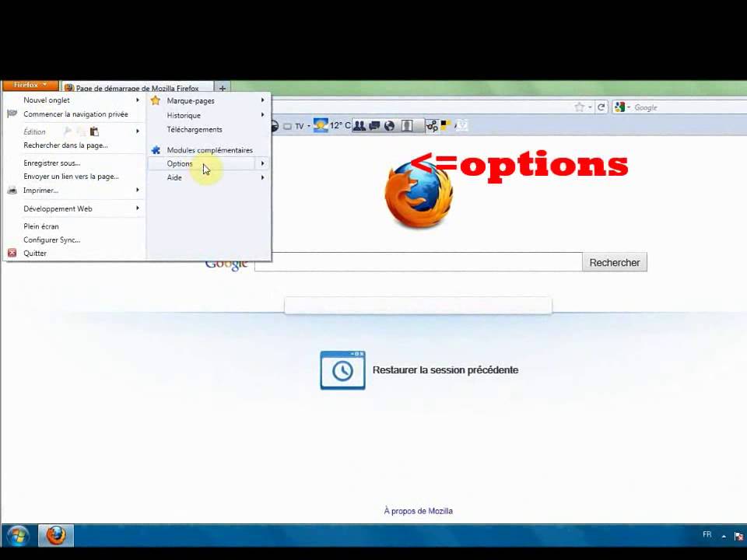Choose Enregistrer sous menu item

tap(52, 163)
